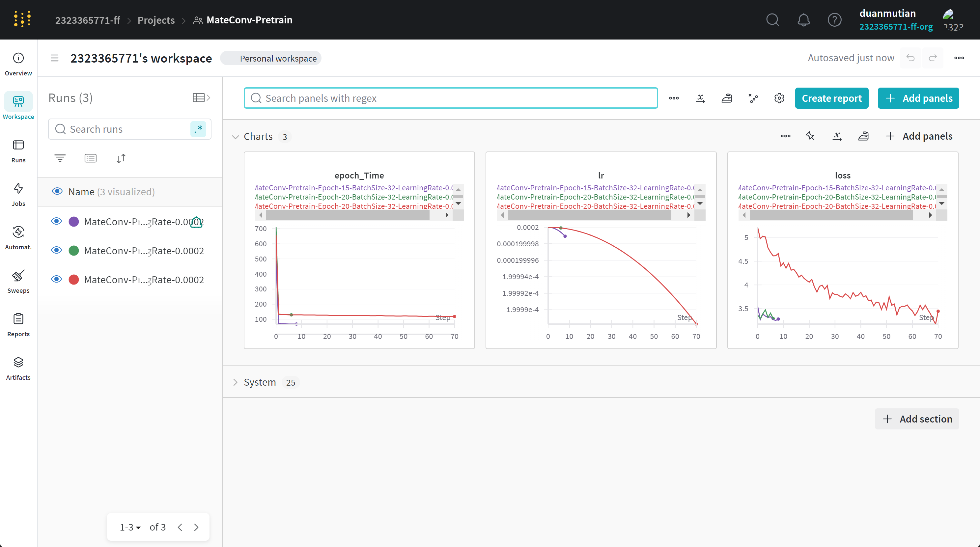
Task: Hide the green MateConv run
Action: [57, 250]
